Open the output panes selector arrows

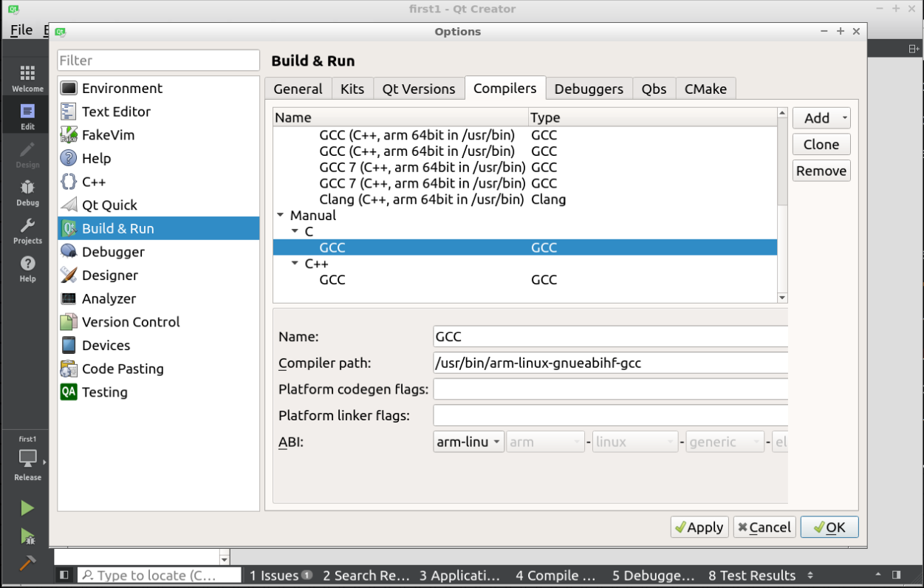(810, 575)
